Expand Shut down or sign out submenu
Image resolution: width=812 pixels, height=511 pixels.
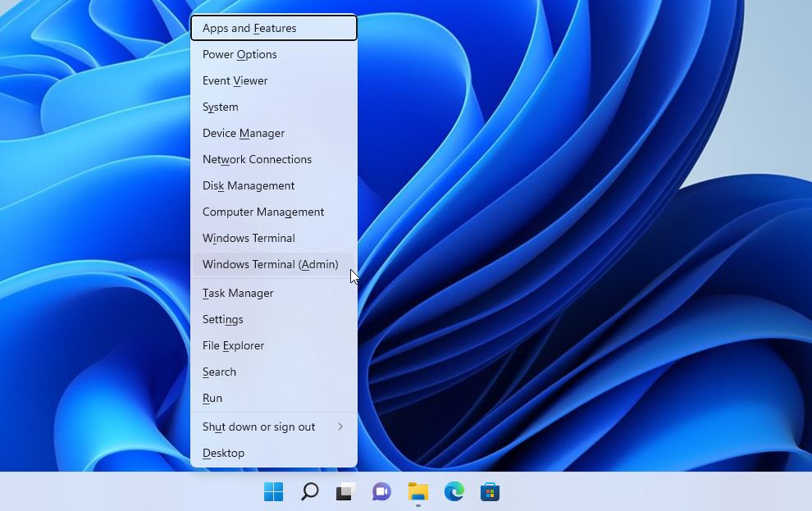(274, 427)
